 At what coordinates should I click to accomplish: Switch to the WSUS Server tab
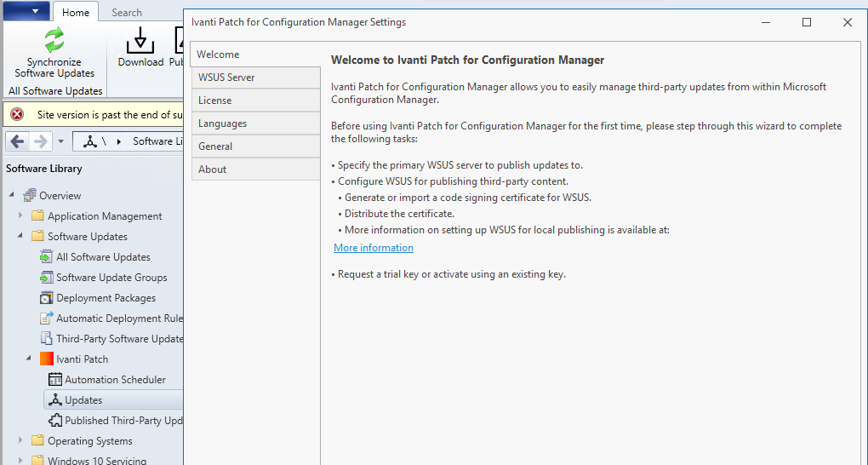pos(226,77)
